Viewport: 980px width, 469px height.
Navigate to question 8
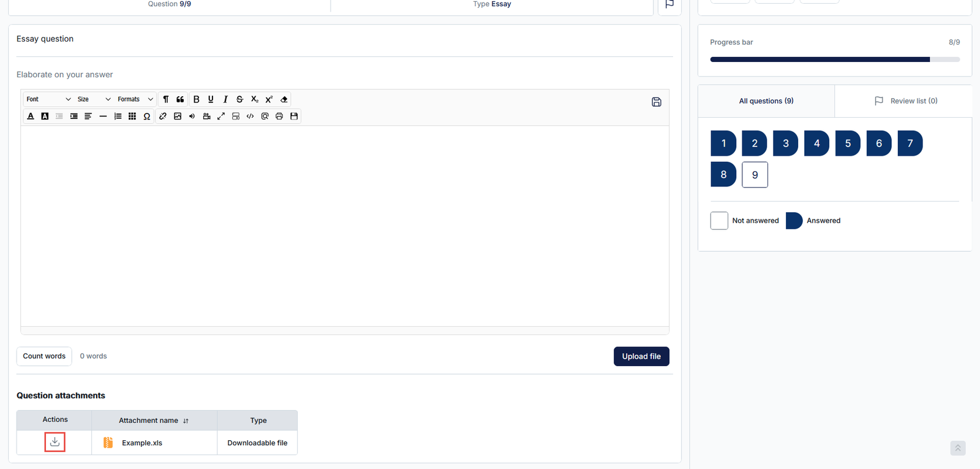coord(723,175)
